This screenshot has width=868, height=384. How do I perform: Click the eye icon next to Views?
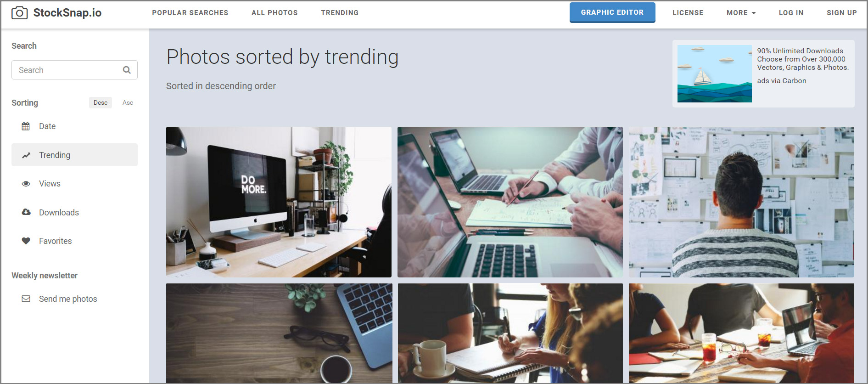click(x=26, y=184)
